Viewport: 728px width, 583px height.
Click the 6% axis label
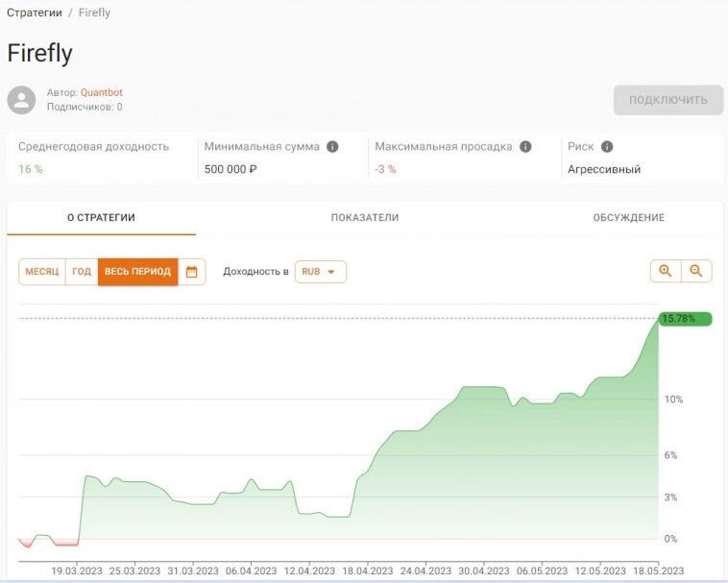[x=670, y=455]
